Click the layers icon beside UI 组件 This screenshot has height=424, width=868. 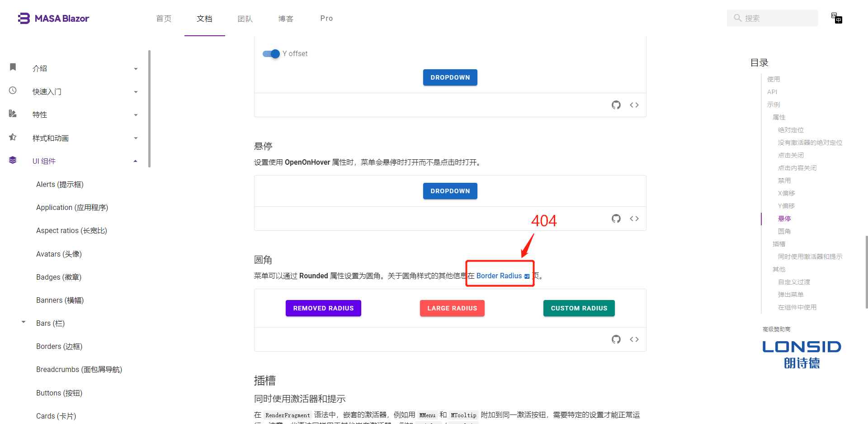[x=13, y=160]
